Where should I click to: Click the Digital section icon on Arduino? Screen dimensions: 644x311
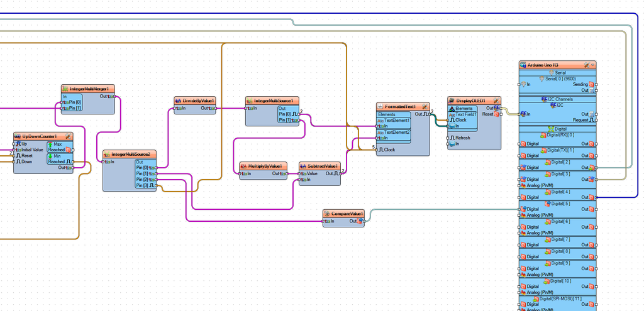[x=551, y=129]
